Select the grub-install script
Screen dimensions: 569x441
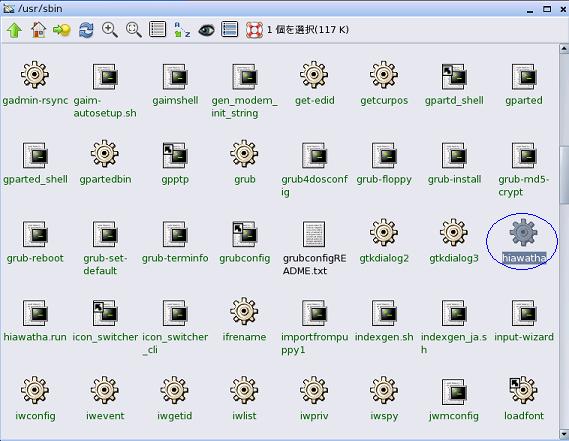pyautogui.click(x=454, y=163)
